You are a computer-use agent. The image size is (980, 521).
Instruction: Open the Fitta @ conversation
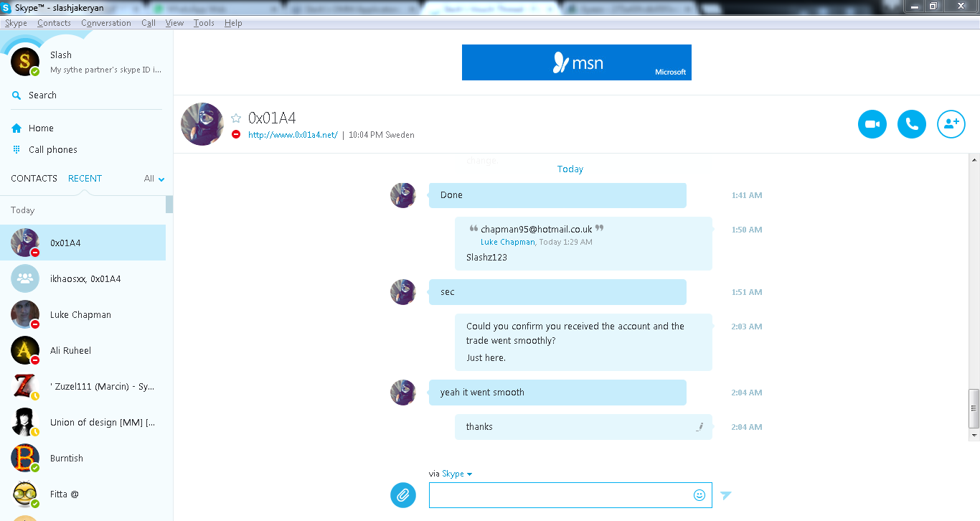click(x=83, y=494)
